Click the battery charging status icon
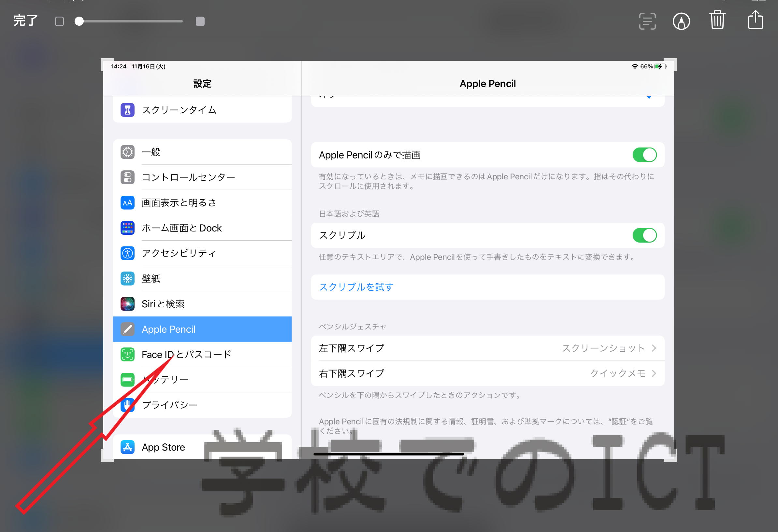 point(660,66)
